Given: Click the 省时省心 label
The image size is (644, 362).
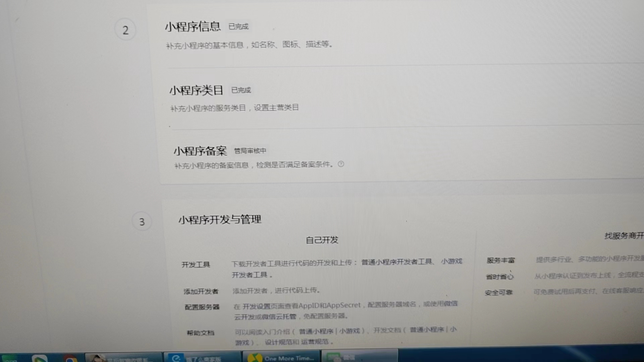Looking at the screenshot, I should click(x=500, y=277).
